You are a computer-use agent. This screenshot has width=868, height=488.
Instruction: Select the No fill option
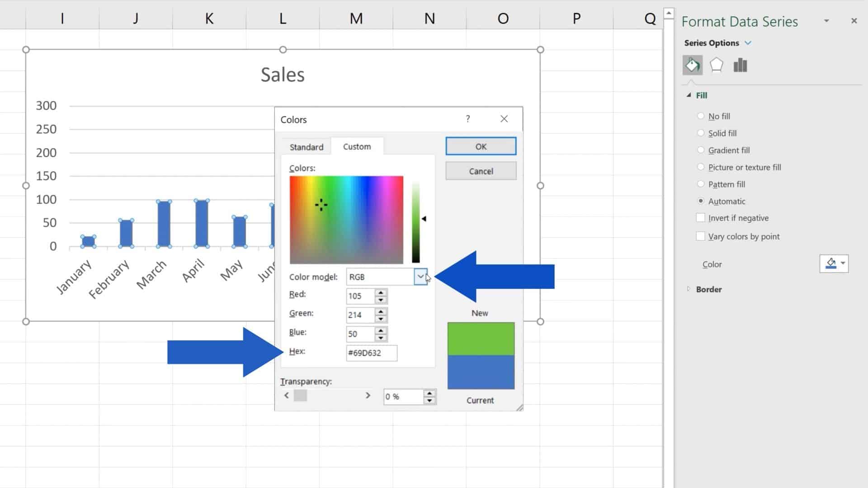coord(701,116)
